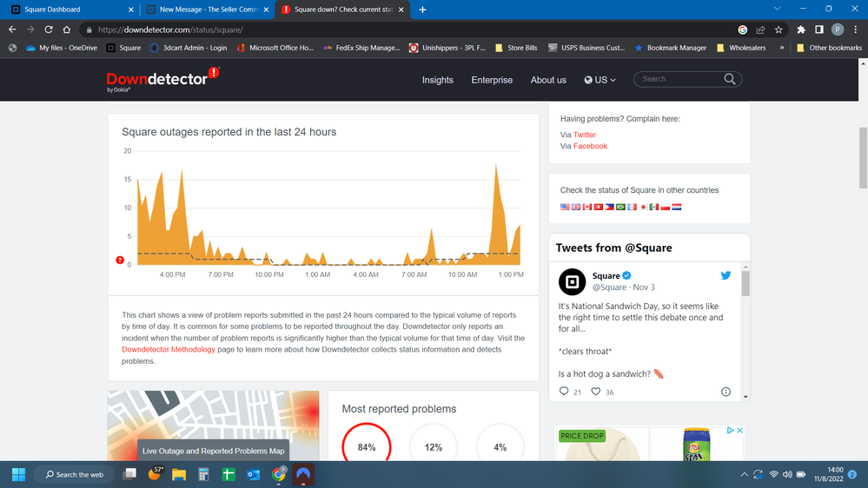Image resolution: width=868 pixels, height=488 pixels.
Task: Reload the current page
Action: click(49, 30)
